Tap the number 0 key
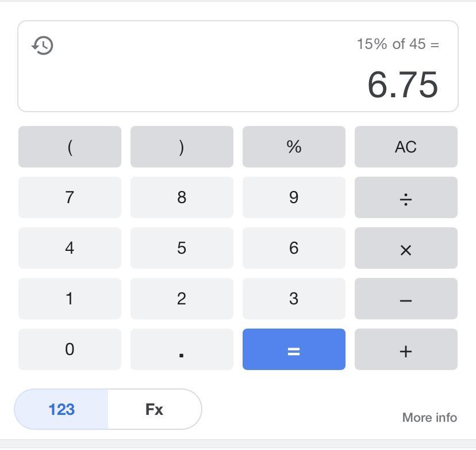Image resolution: width=476 pixels, height=450 pixels. (70, 349)
